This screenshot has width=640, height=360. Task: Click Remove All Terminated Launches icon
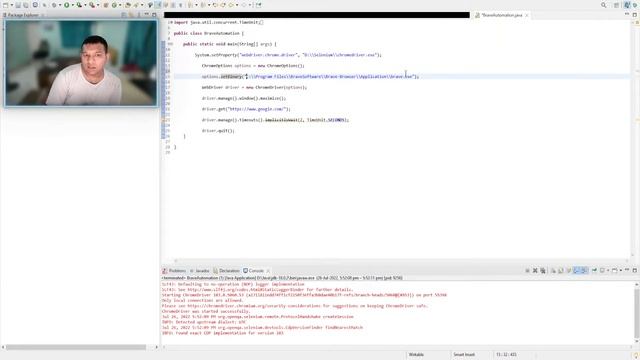(x=543, y=270)
